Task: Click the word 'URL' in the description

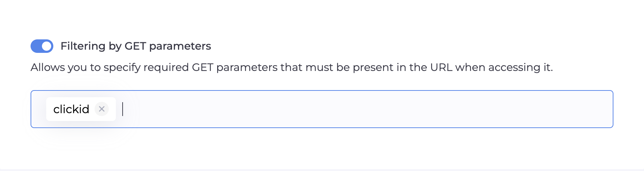Action: tap(441, 67)
